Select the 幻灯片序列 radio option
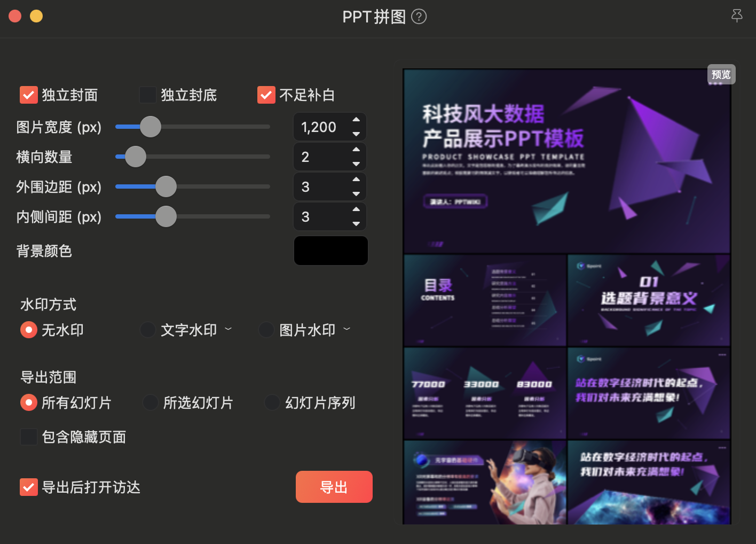 coord(272,402)
